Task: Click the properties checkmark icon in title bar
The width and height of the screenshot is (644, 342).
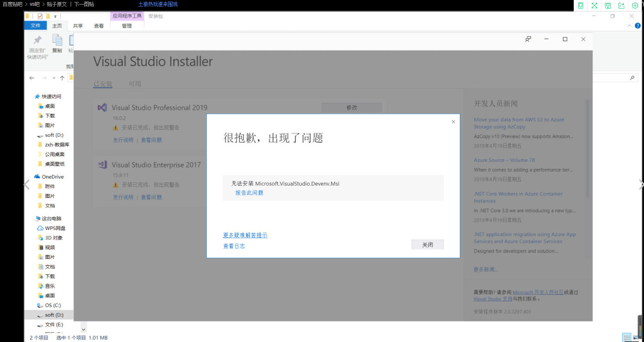Action: 40,16
